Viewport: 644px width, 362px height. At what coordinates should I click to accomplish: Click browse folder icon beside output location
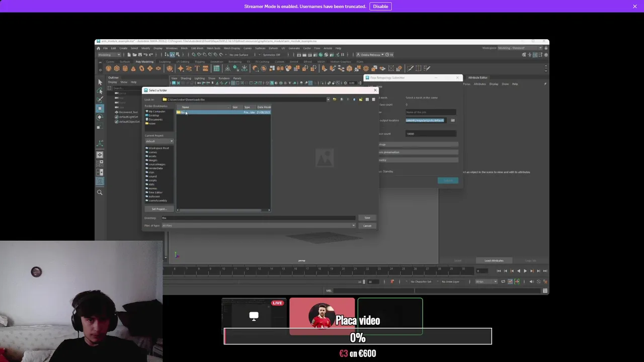click(x=453, y=120)
